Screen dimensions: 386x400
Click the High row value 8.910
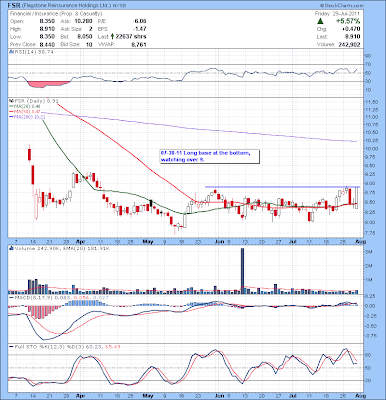(x=47, y=29)
